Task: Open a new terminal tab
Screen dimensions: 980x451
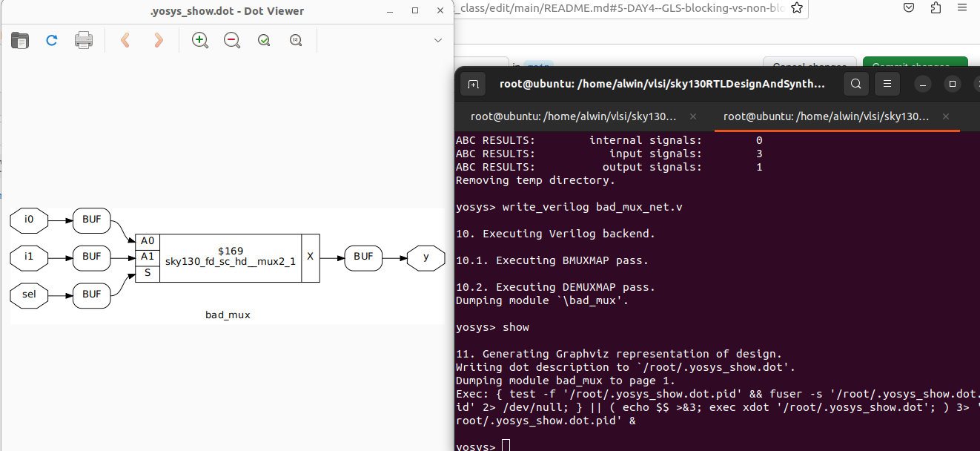Action: tap(472, 84)
